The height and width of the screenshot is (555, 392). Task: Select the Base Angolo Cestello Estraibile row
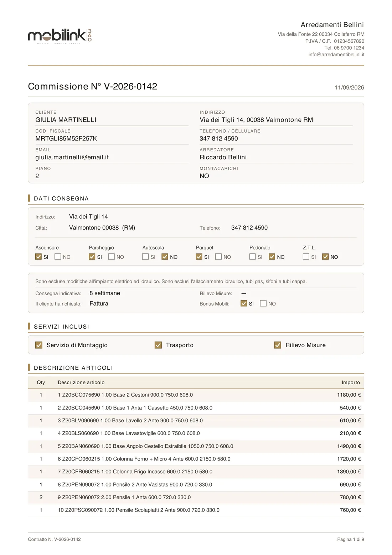(x=196, y=446)
